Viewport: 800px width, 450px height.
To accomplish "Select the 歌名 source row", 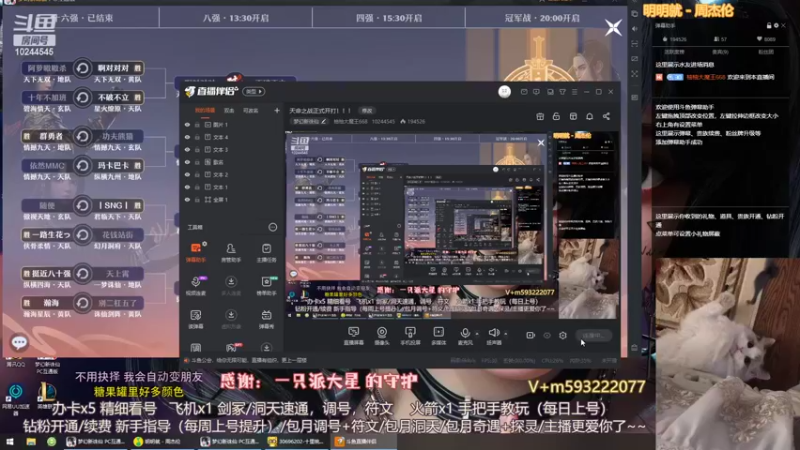I will click(231, 162).
